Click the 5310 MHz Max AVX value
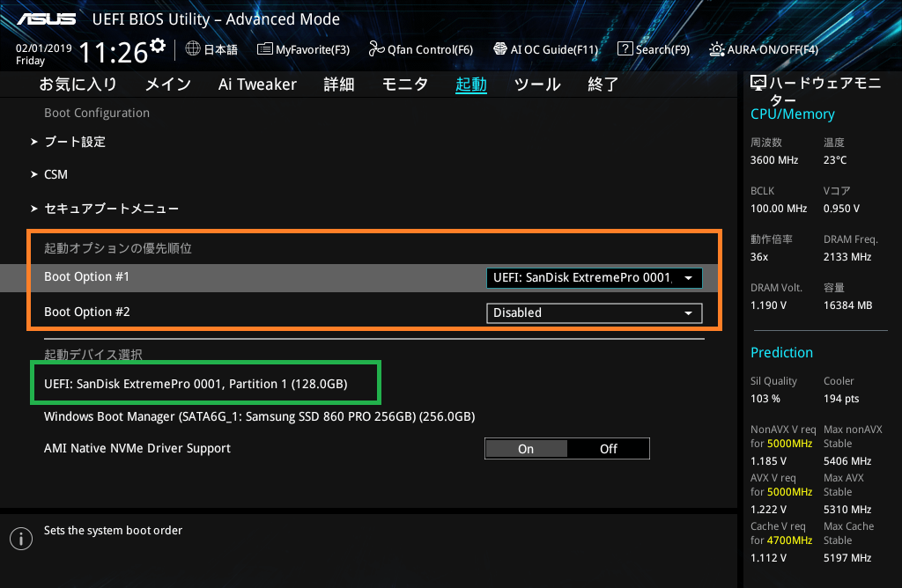This screenshot has width=902, height=588. [847, 510]
